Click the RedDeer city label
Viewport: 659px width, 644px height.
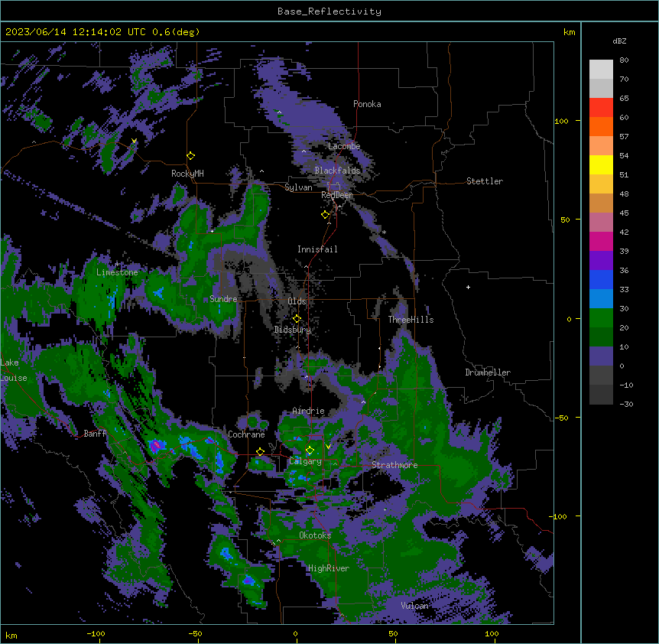pyautogui.click(x=337, y=195)
